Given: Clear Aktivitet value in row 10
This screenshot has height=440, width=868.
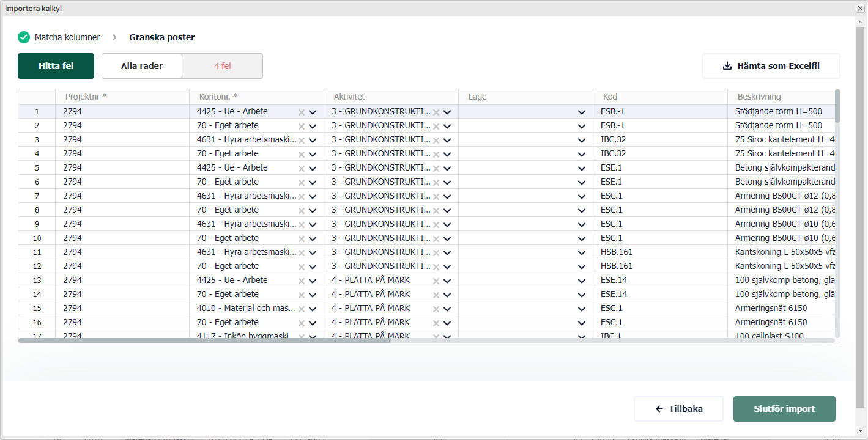Looking at the screenshot, I should pyautogui.click(x=436, y=238).
